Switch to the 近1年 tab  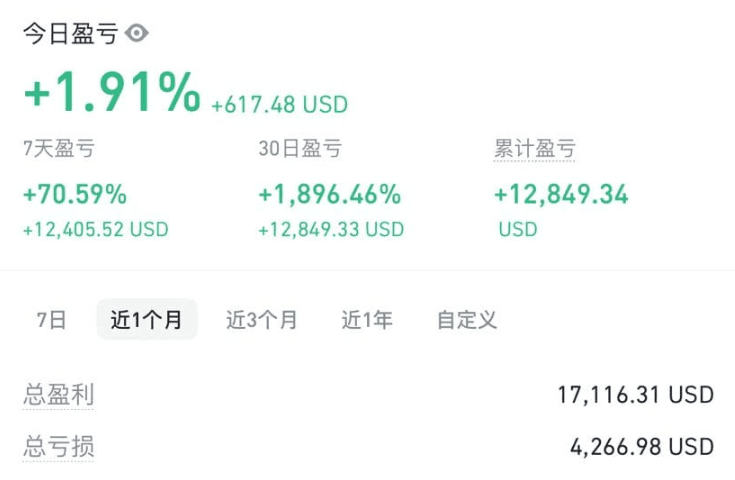tap(367, 320)
